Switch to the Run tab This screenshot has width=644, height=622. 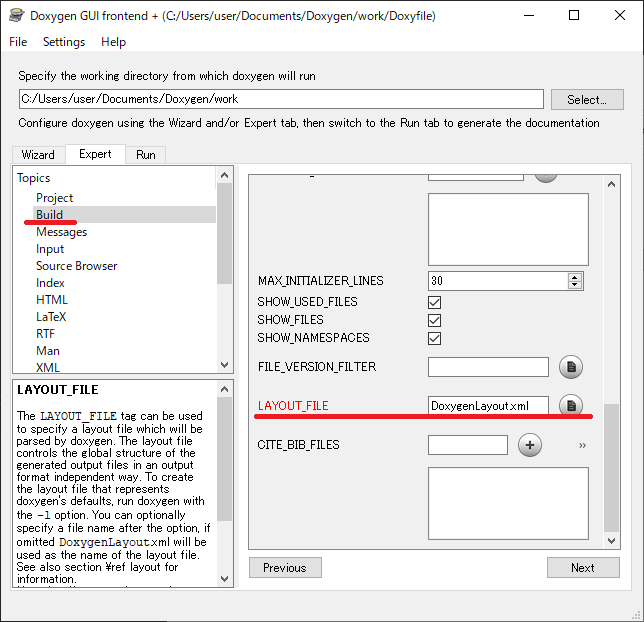click(x=146, y=155)
